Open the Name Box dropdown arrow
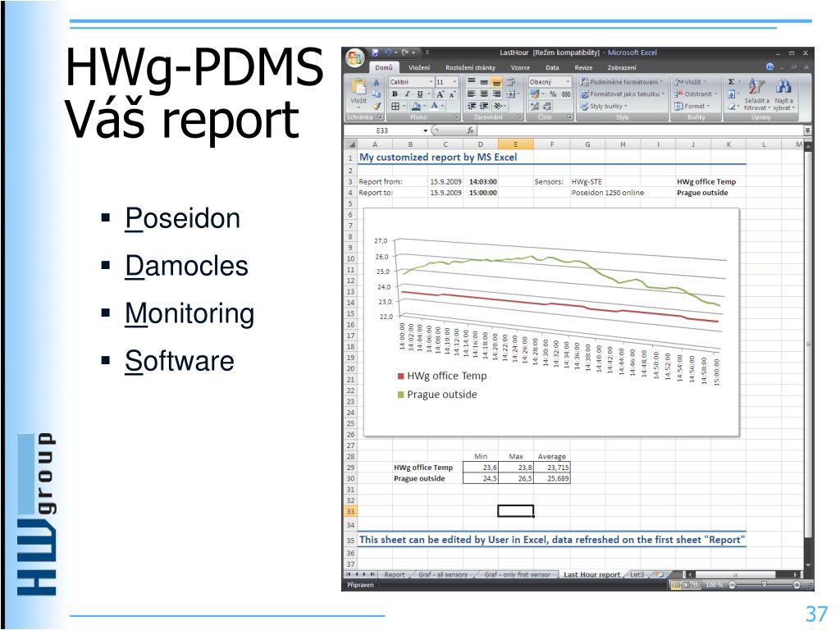 (x=426, y=130)
